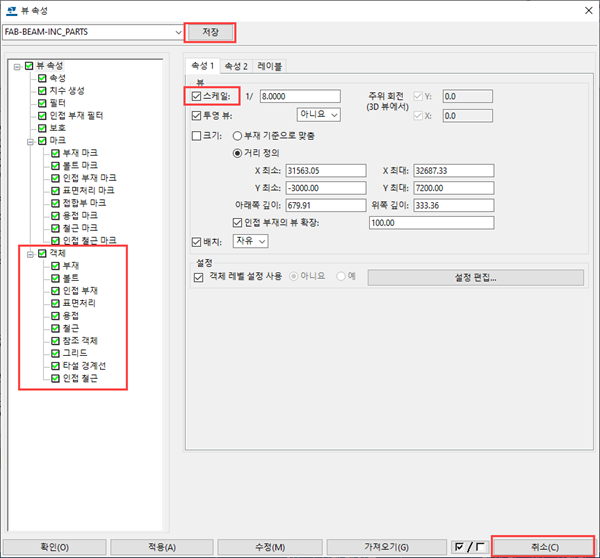Viewport: 600px width, 558px height.
Task: Collapse the 마크 tree node
Action: pyautogui.click(x=29, y=141)
